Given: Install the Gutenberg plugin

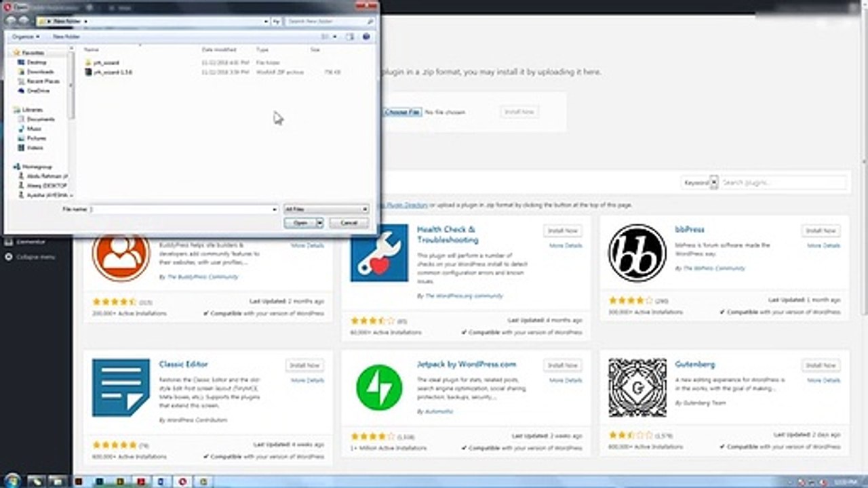Looking at the screenshot, I should coord(821,365).
